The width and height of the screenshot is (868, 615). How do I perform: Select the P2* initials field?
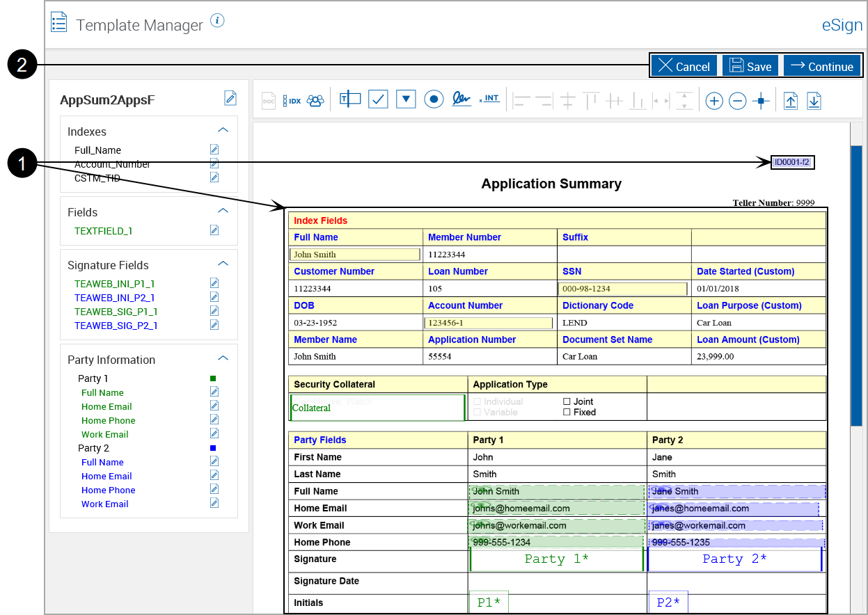(668, 602)
